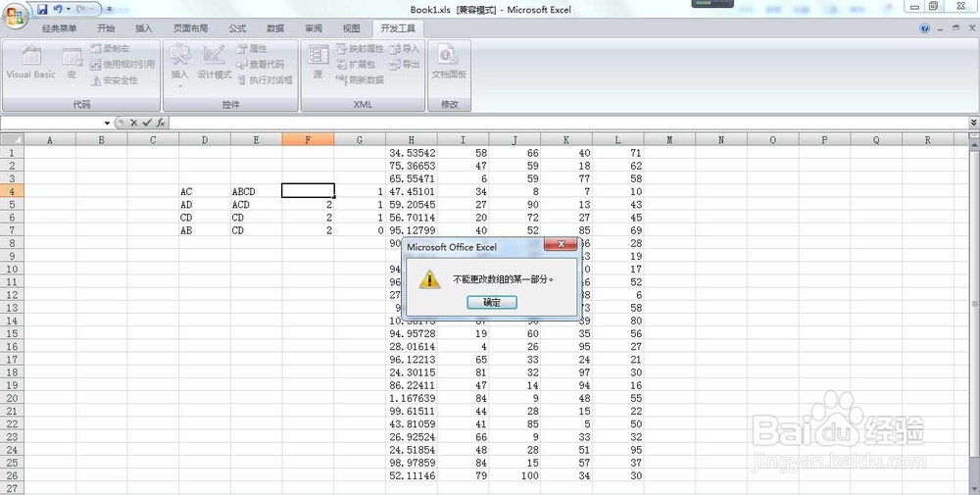The width and height of the screenshot is (980, 495).
Task: Click cell E4 containing ABCD
Action: [x=256, y=191]
